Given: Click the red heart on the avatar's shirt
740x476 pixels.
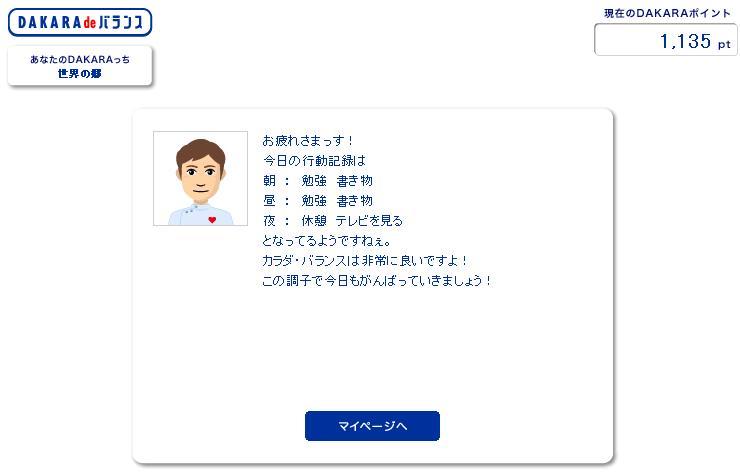Looking at the screenshot, I should point(212,220).
